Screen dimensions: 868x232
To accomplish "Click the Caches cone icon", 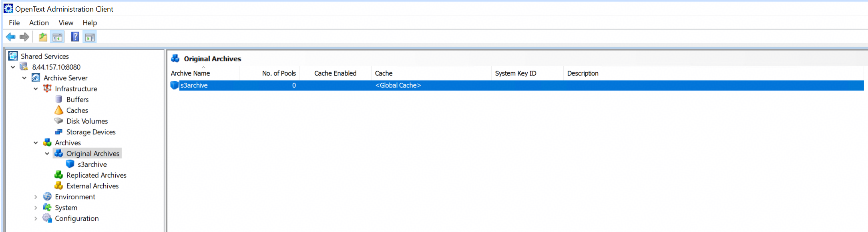I will 59,110.
